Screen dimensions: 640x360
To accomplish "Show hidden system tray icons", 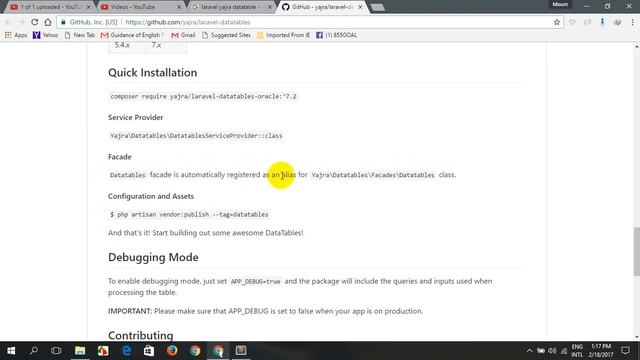I will [529, 351].
